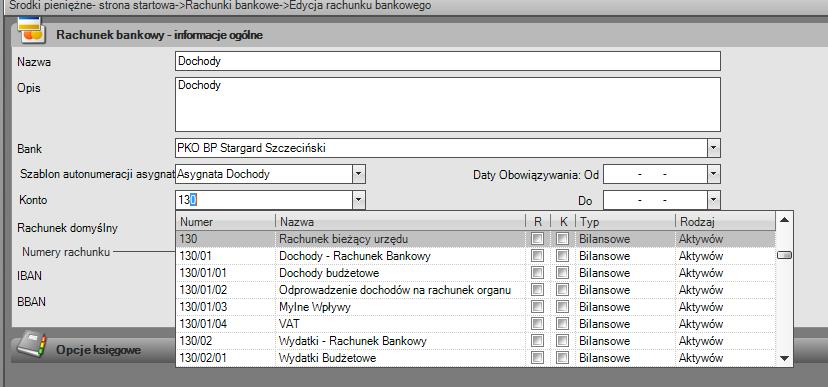Click the Numer column header

(225, 221)
